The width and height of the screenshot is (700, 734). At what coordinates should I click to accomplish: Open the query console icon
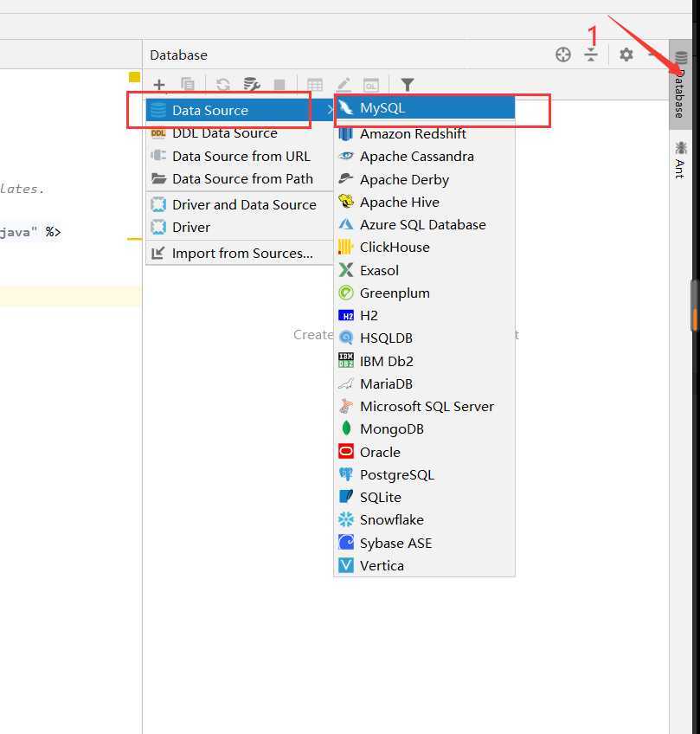tap(371, 85)
